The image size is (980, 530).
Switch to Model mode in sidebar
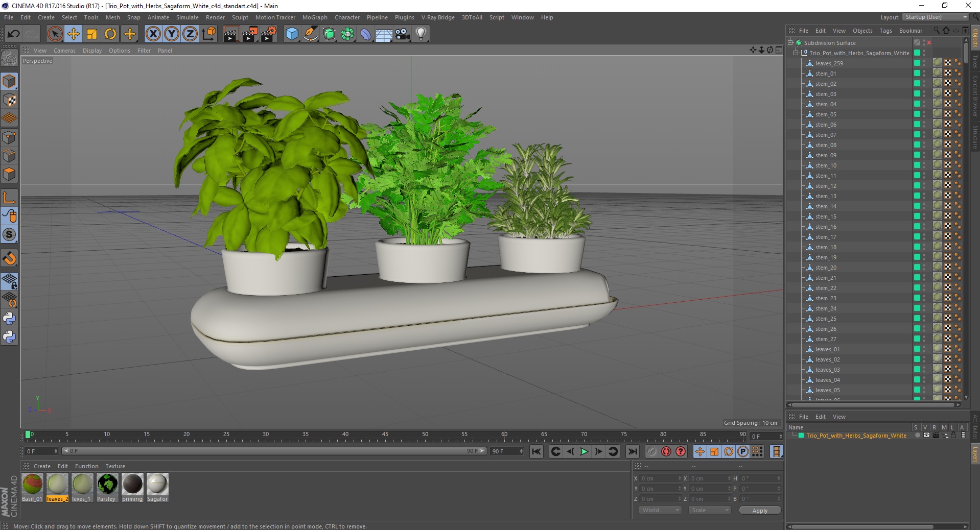[9, 82]
